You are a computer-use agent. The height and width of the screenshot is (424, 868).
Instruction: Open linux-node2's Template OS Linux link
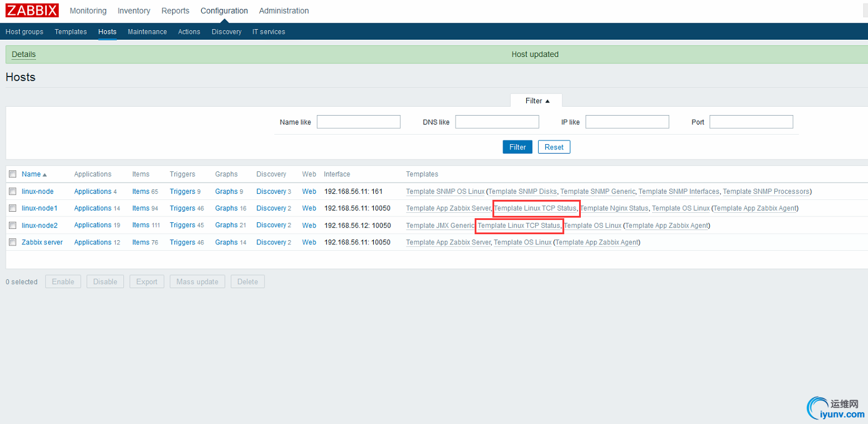click(593, 225)
